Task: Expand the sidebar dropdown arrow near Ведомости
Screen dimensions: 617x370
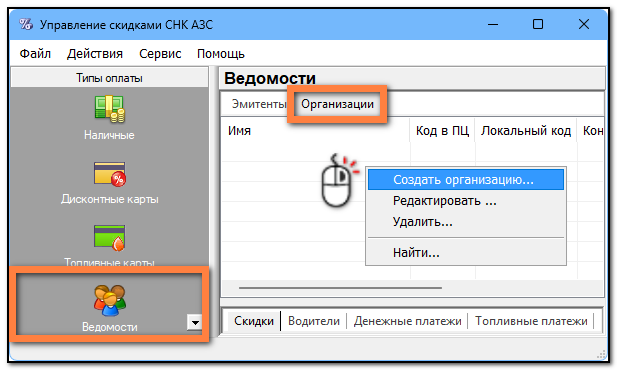Action: point(194,322)
